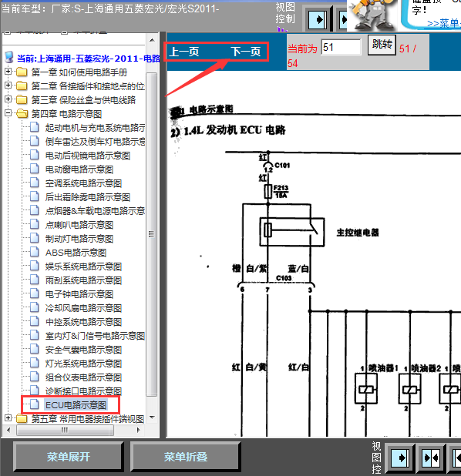Go to previous page with 上一页
Viewport: 461px width, 476px height.
(x=184, y=52)
